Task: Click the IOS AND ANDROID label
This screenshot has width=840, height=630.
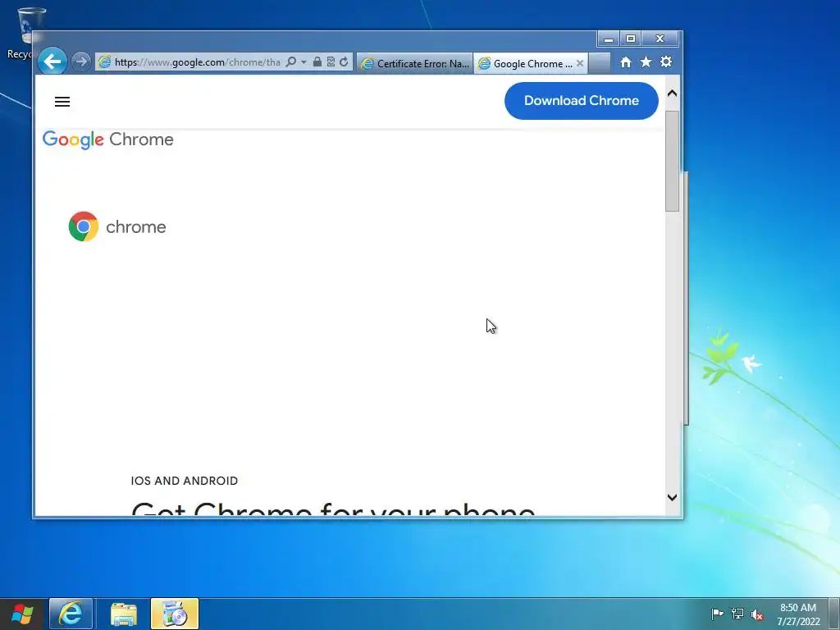Action: 185,481
